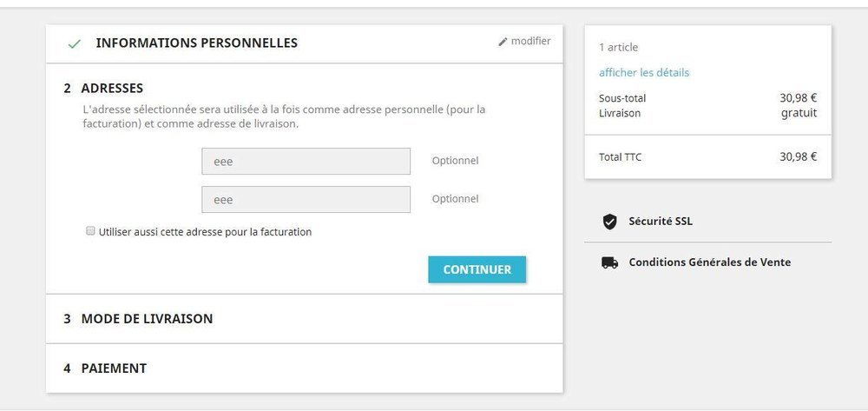Open 'afficher les détails' link
This screenshot has height=411, width=868.
click(x=643, y=72)
